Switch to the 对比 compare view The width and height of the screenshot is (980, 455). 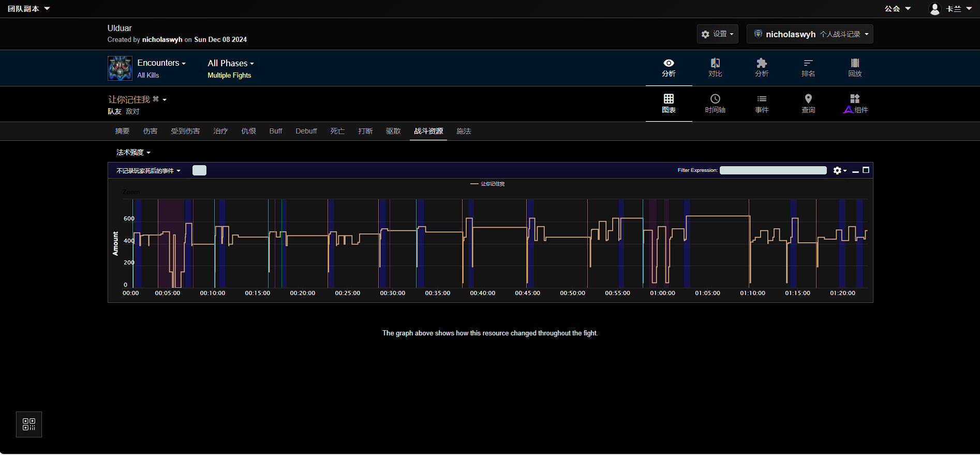point(716,68)
